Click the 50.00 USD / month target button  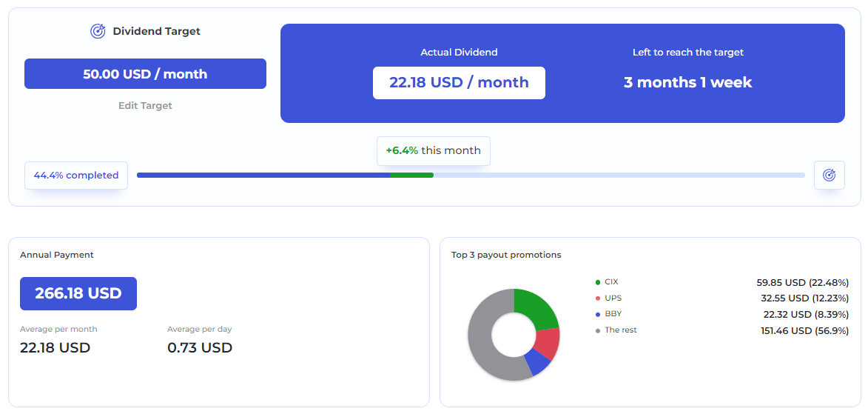pyautogui.click(x=145, y=74)
